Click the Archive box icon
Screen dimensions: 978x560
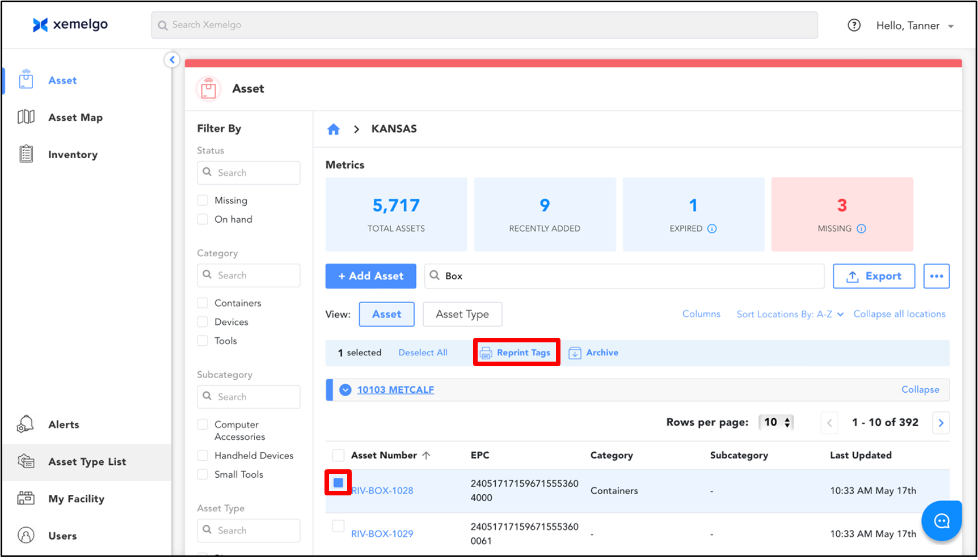click(x=575, y=353)
